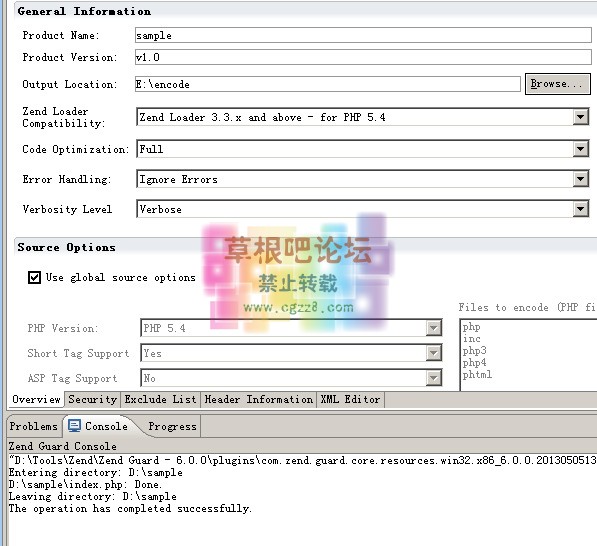Open the Zend Loader Compatibility dropdown
Screen dimensions: 597x546
pos(580,117)
